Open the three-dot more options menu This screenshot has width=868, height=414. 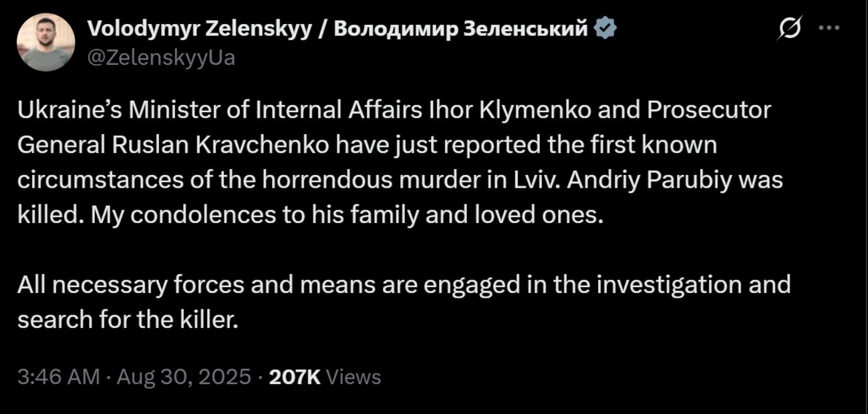tap(829, 28)
